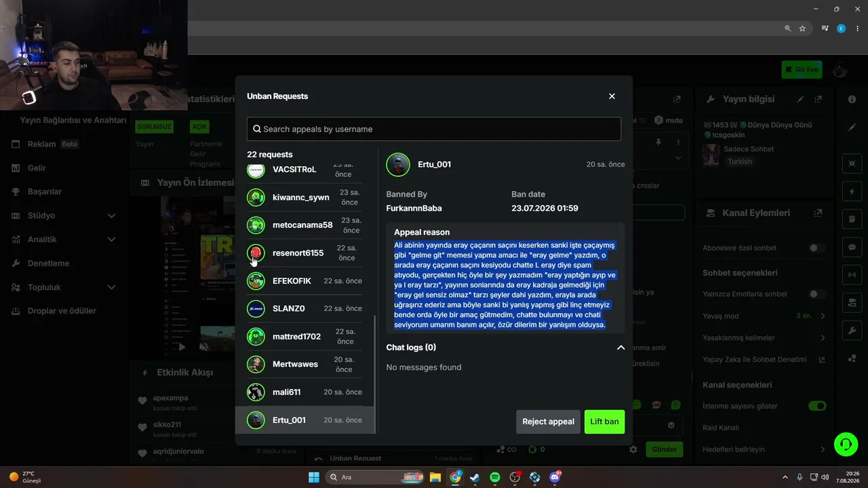The height and width of the screenshot is (488, 868).
Task: Lift ban for Ertu_001
Action: pos(604,422)
